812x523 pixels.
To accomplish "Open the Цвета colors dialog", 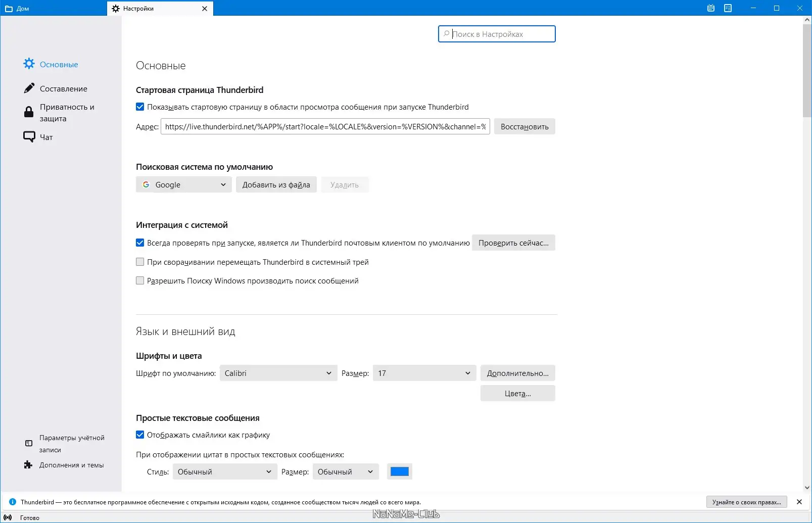I will pos(518,393).
